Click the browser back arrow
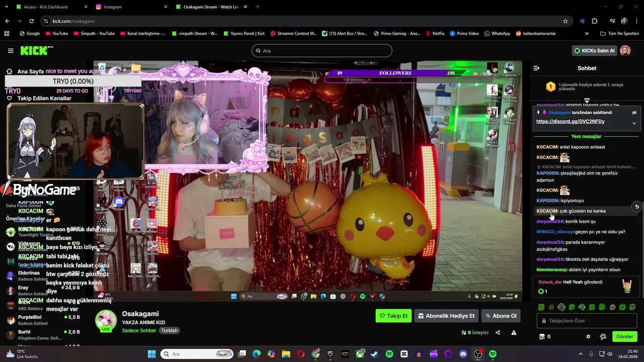 [7, 21]
